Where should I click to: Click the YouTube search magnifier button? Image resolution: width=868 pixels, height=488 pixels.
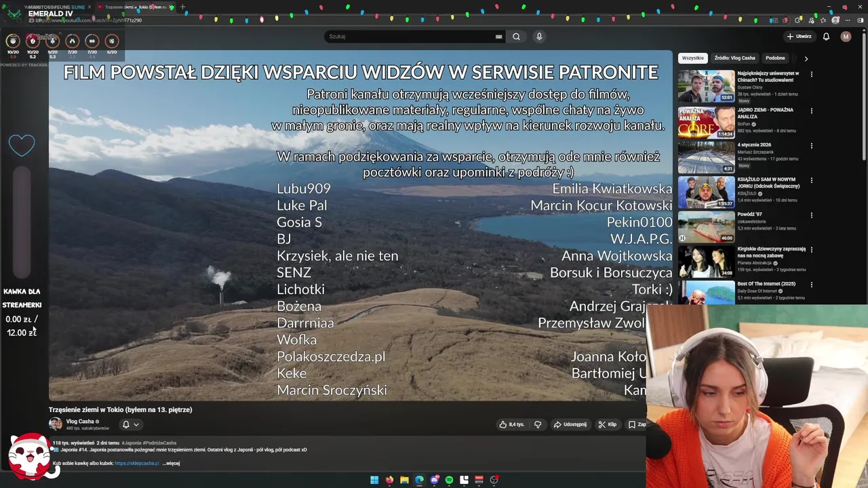(x=516, y=37)
